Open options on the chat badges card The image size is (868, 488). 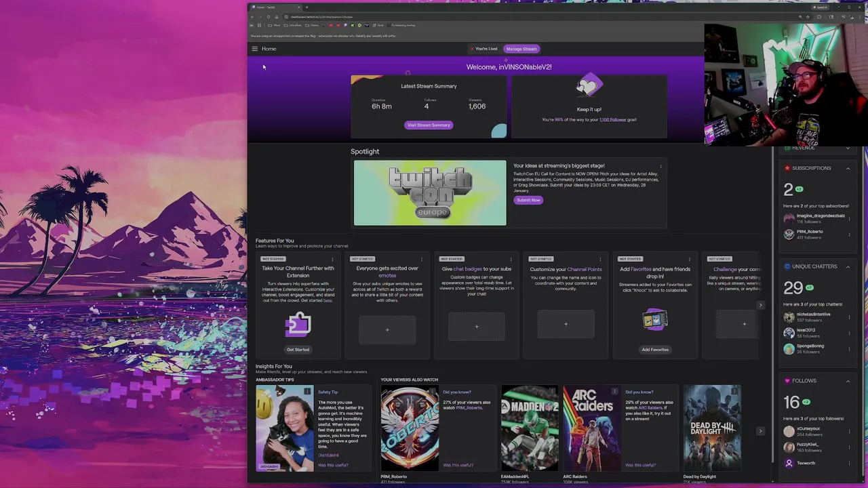(511, 259)
